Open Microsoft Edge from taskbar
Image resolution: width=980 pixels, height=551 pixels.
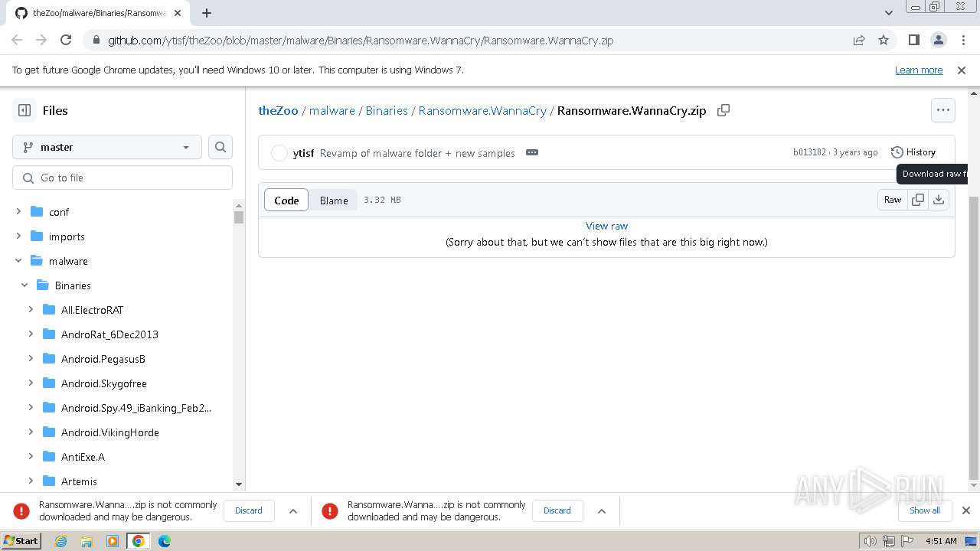(165, 541)
